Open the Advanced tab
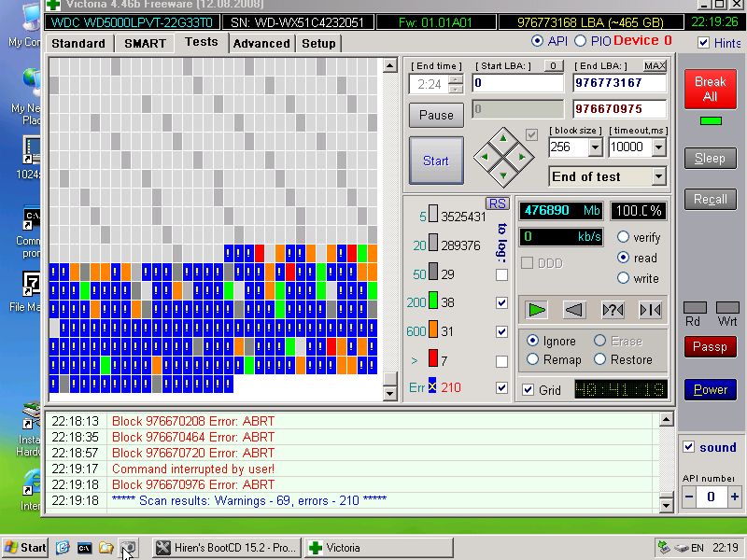 point(261,43)
